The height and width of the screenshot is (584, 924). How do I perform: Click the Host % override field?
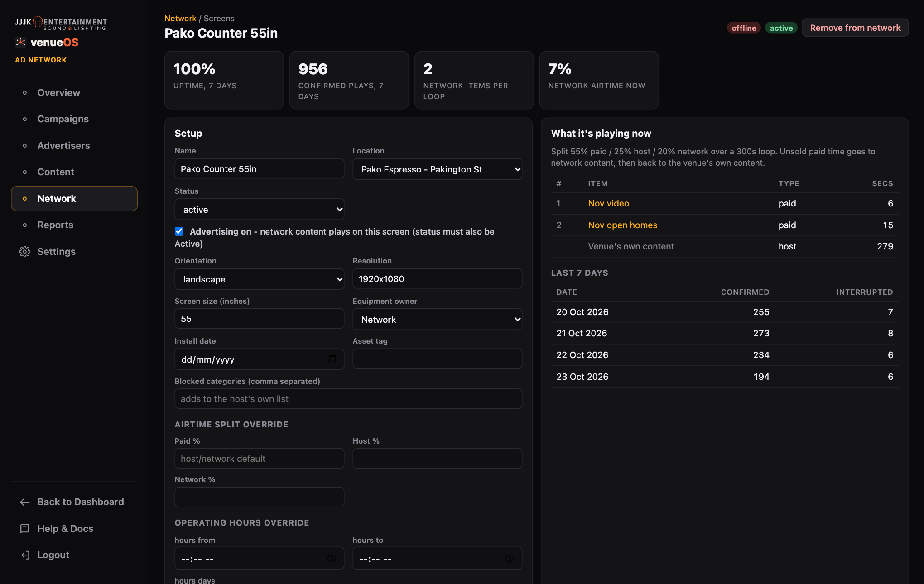click(437, 459)
